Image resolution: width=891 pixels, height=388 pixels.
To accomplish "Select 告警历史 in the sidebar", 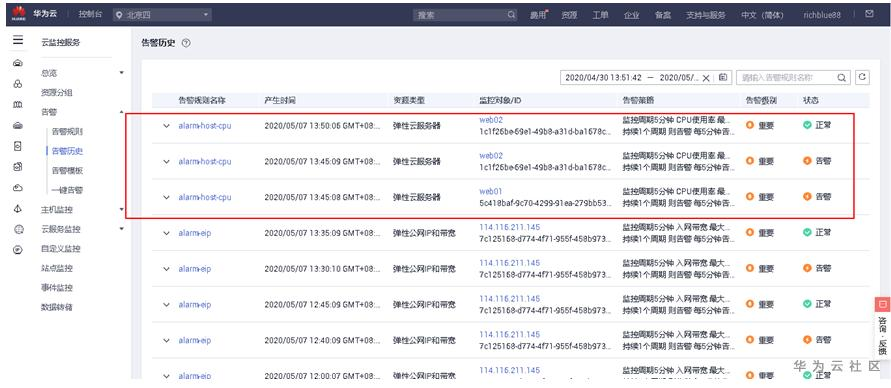I will [x=67, y=151].
